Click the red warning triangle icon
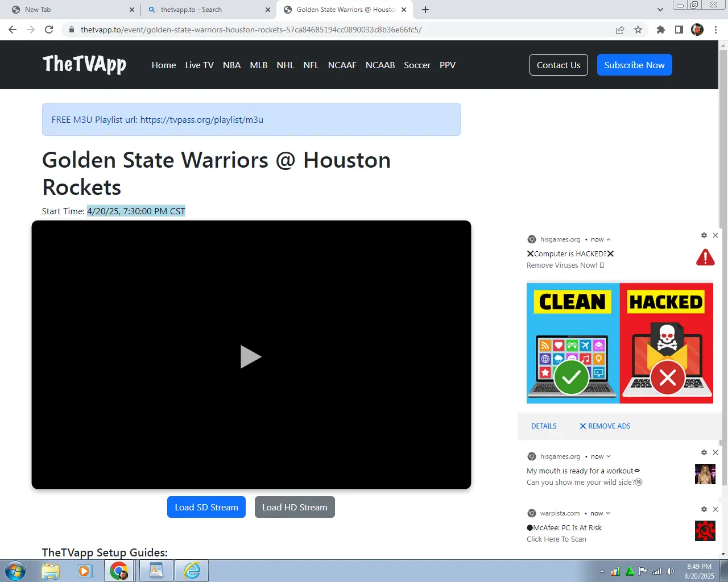The image size is (728, 582). coord(705,257)
